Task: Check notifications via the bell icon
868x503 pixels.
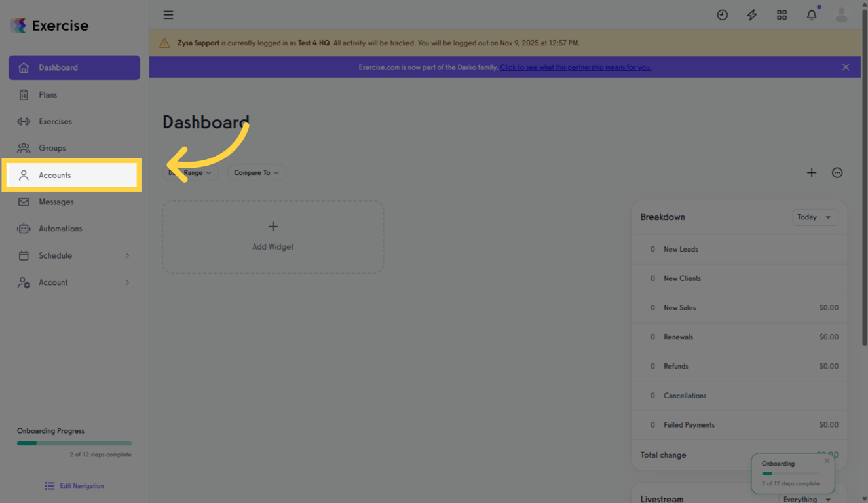Action: (x=811, y=14)
